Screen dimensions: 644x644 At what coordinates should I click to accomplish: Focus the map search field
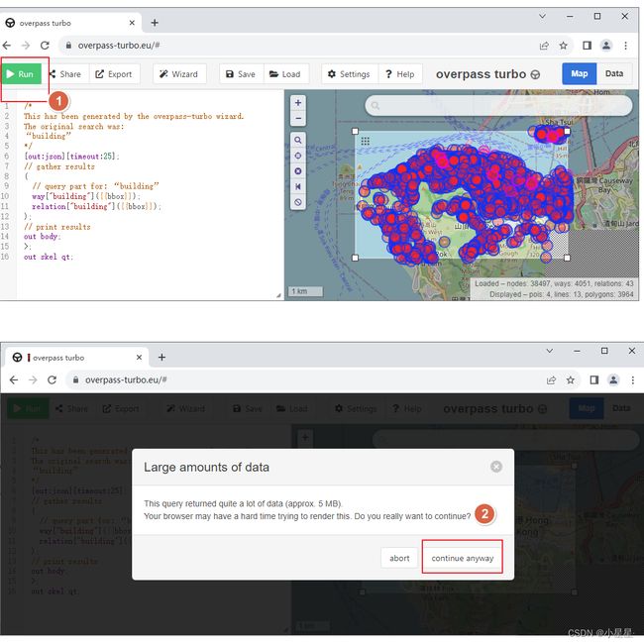click(498, 106)
